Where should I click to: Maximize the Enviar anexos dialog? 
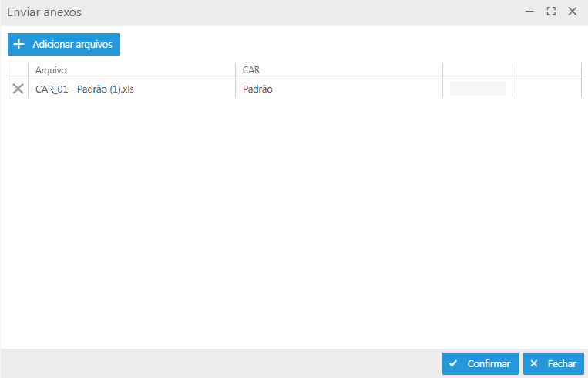point(551,12)
